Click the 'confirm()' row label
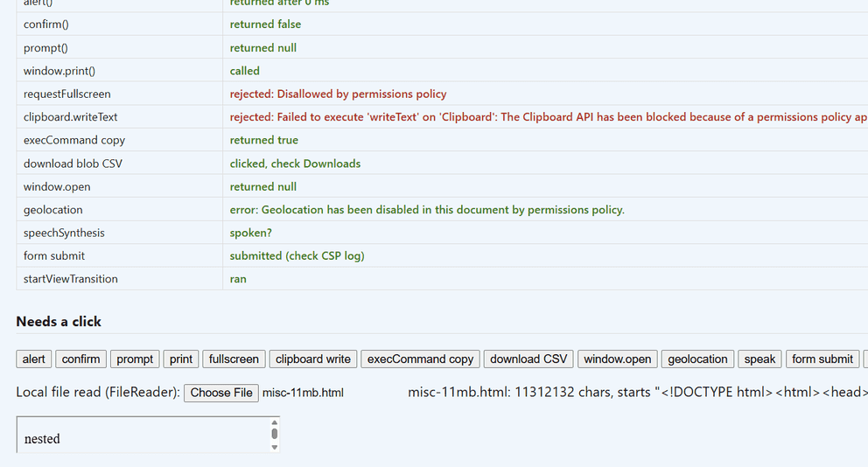The height and width of the screenshot is (467, 868). [x=46, y=24]
